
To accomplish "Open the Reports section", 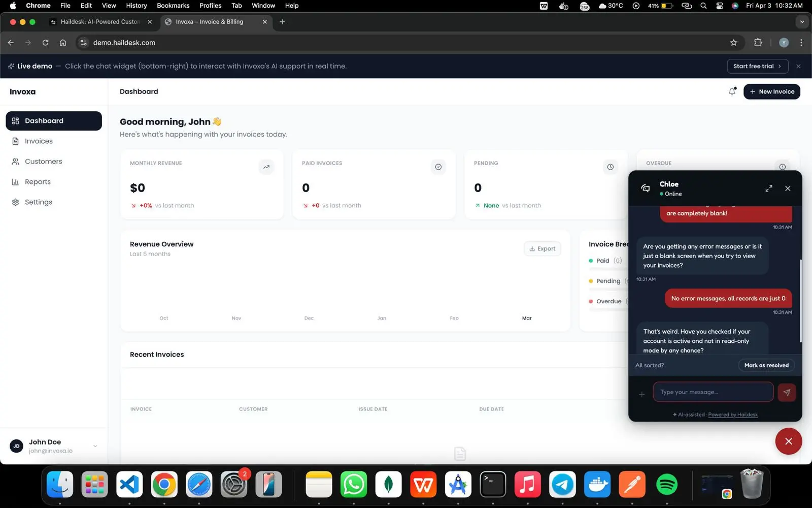I will (x=54, y=182).
